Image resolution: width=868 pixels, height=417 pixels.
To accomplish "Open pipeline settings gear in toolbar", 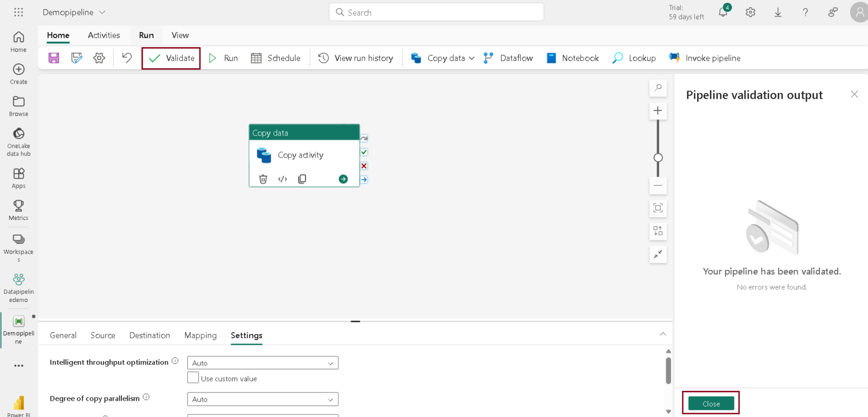I will [99, 58].
